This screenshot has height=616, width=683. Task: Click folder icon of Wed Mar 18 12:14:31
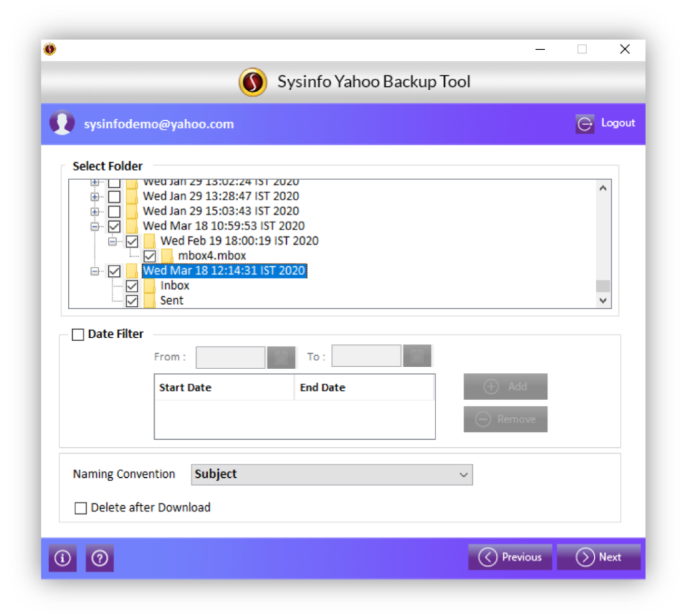[131, 271]
